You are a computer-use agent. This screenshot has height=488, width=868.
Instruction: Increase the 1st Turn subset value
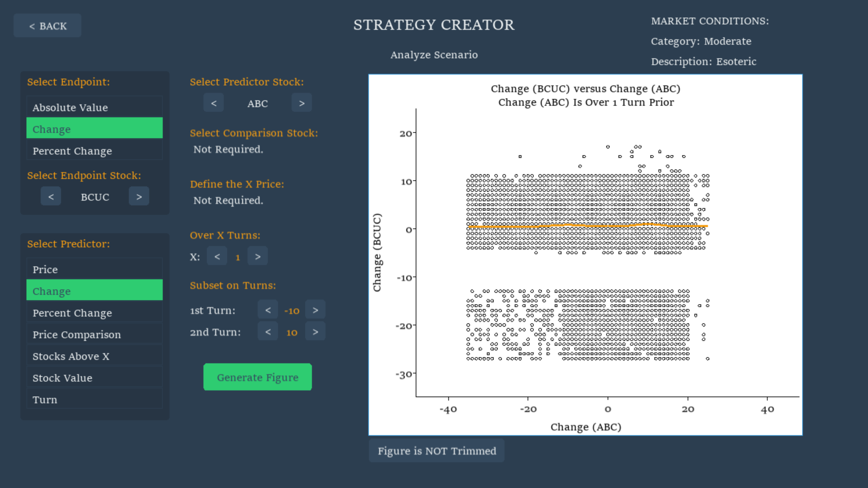coord(315,310)
